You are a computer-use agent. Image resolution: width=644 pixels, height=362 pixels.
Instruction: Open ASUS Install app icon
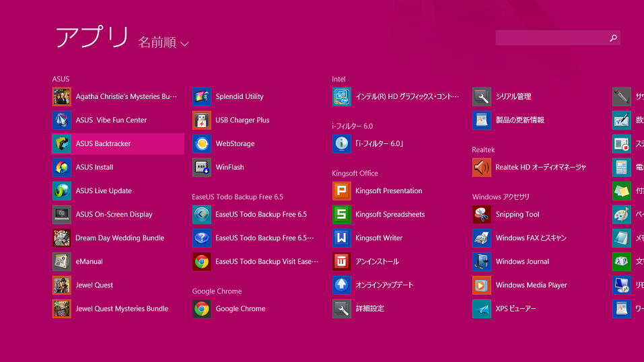coord(62,168)
